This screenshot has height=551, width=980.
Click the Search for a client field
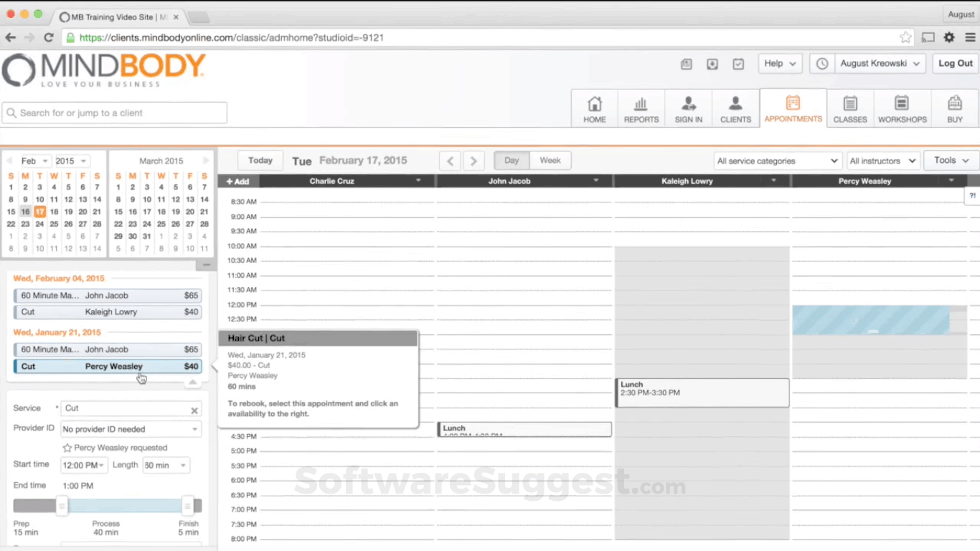tap(115, 113)
